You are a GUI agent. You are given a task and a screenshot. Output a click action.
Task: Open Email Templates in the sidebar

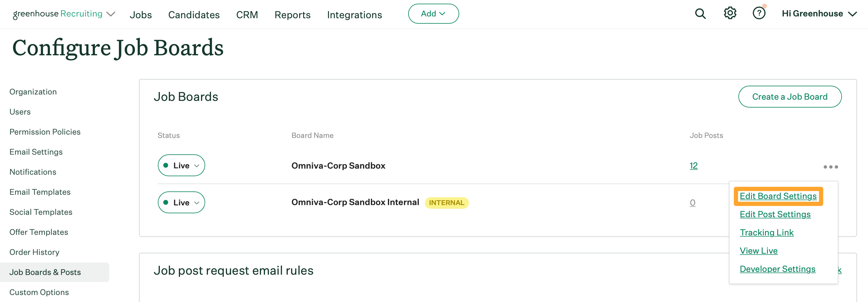pyautogui.click(x=40, y=192)
